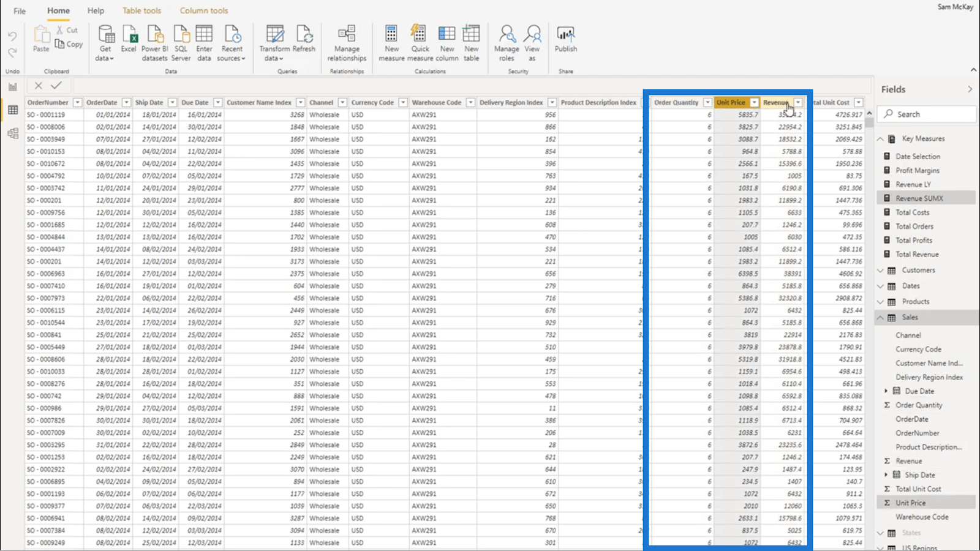
Task: Expand the Due Date hierarchy
Action: 886,391
